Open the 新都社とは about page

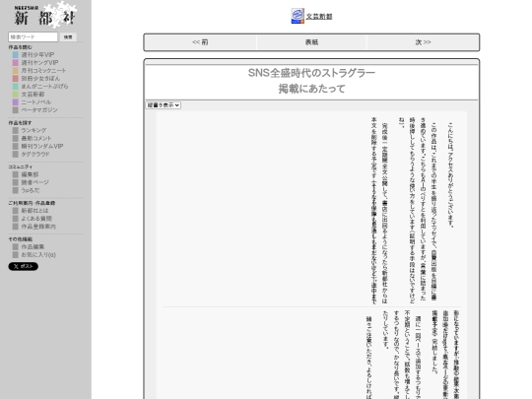tap(34, 211)
